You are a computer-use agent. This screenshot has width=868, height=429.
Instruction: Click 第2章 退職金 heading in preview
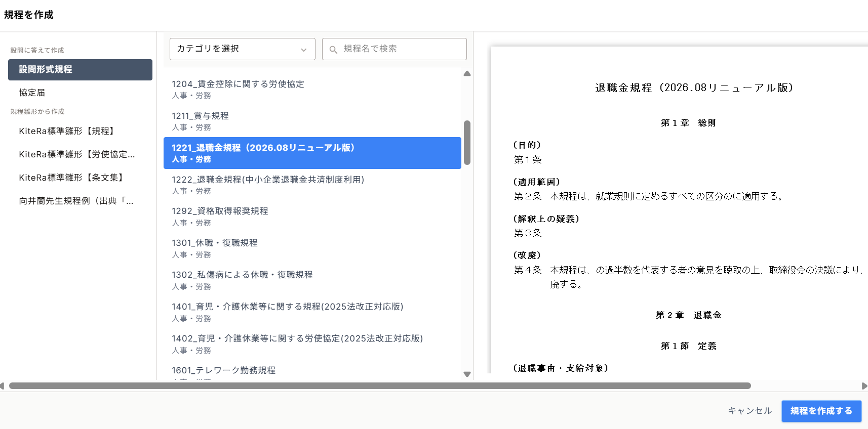688,315
